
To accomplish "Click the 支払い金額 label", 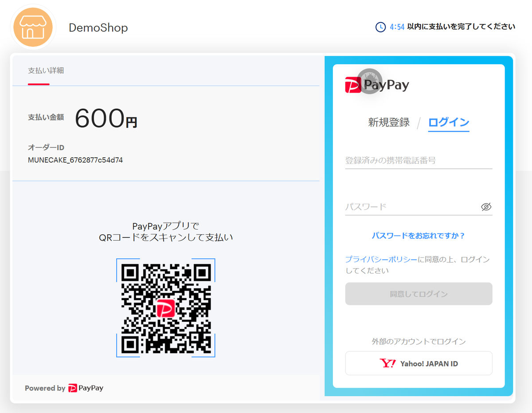I will 46,117.
